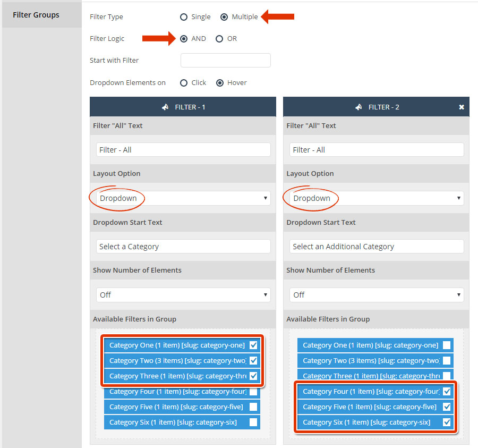Image resolution: width=478 pixels, height=448 pixels.
Task: Click 'Show Number of Elements' heading in Filter 2
Action: coord(331,271)
